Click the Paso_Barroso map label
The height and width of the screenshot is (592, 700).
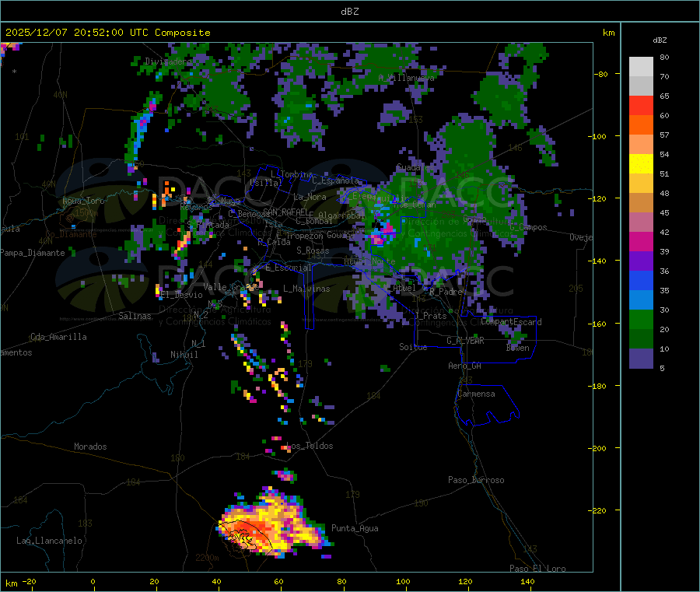476,480
